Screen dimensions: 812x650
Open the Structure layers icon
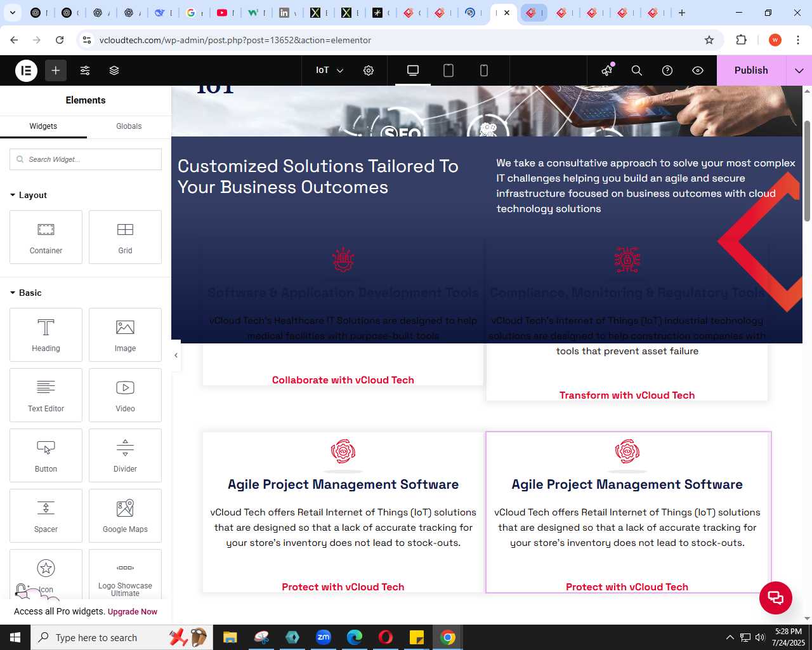pyautogui.click(x=114, y=70)
